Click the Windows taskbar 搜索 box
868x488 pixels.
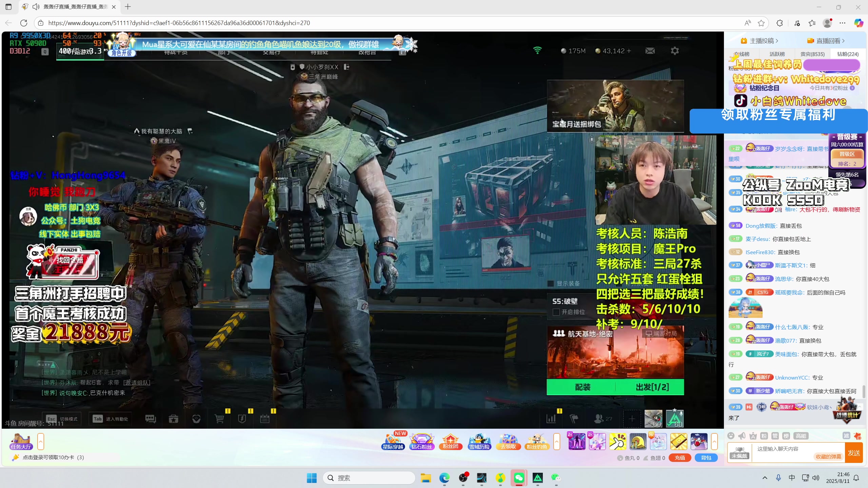tap(369, 478)
